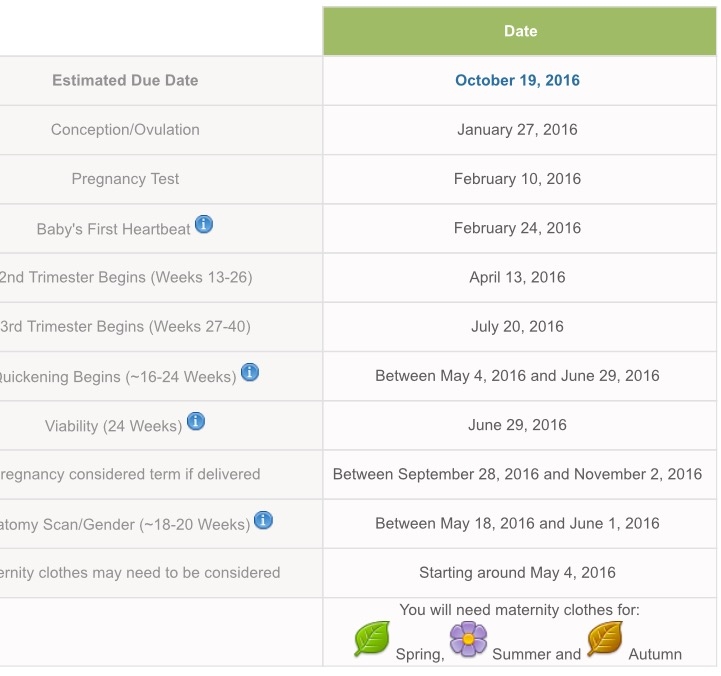Open info icon for Anatomy Scan/Gender
The height and width of the screenshot is (676, 721).
point(263,520)
